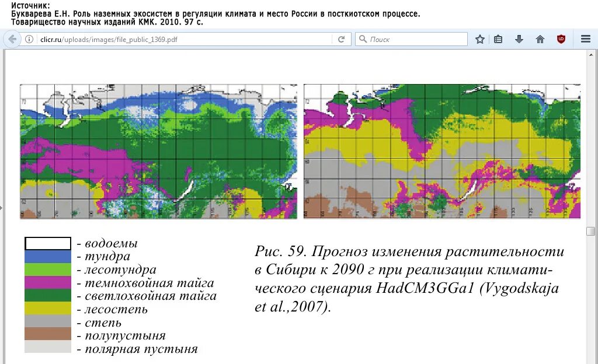Click the vertical scrollbar thumb

click(x=591, y=231)
